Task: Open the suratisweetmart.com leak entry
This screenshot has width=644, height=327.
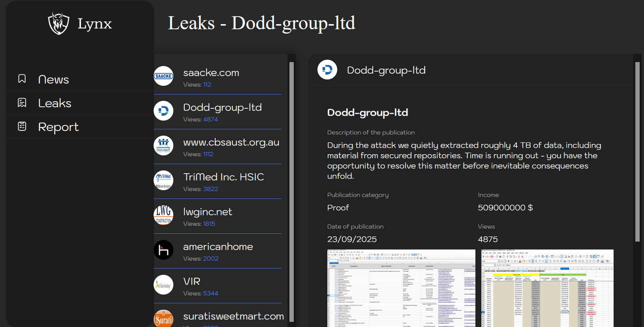Action: coord(233,316)
